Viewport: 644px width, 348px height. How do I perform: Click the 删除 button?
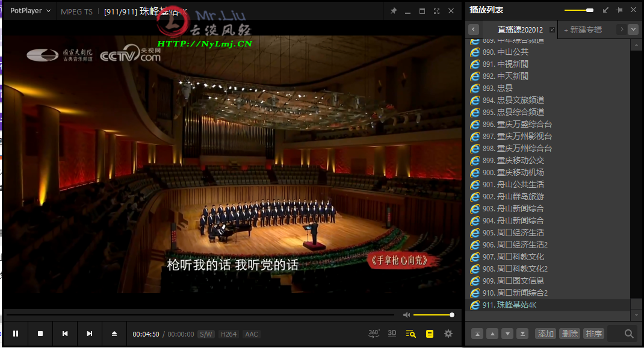coord(569,334)
